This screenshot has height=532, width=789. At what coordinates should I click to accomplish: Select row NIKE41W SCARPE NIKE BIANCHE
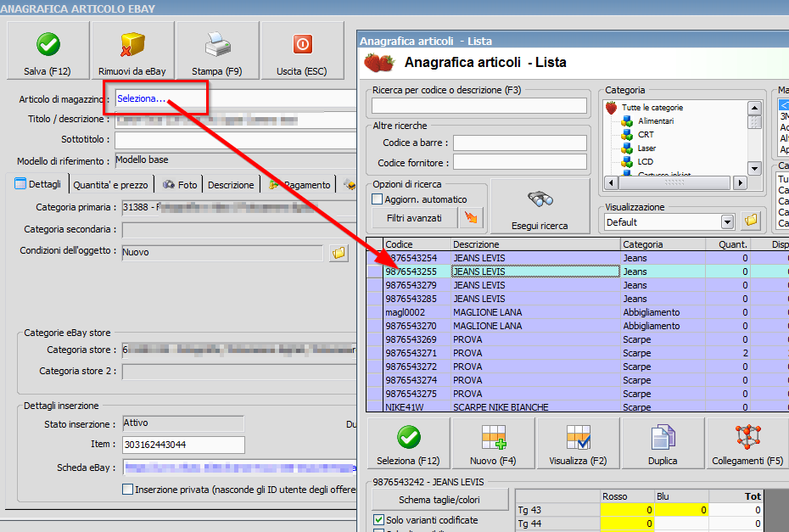tap(577, 406)
